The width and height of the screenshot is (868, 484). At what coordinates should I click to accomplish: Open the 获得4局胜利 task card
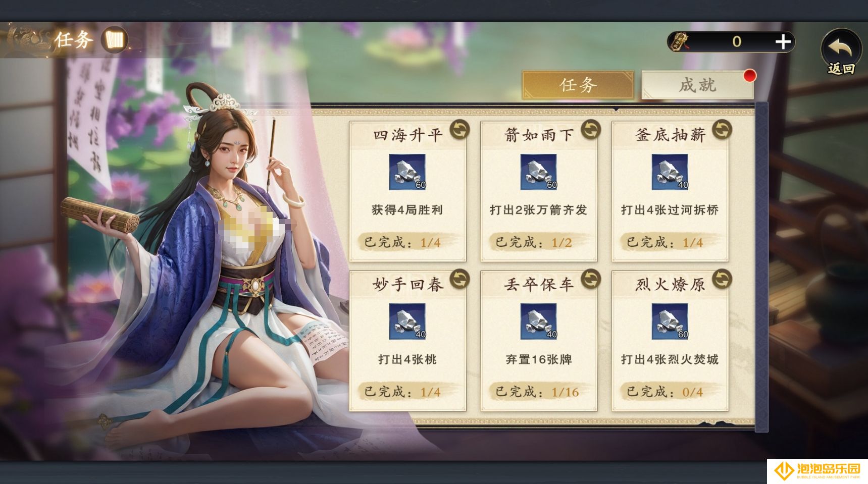coord(407,191)
